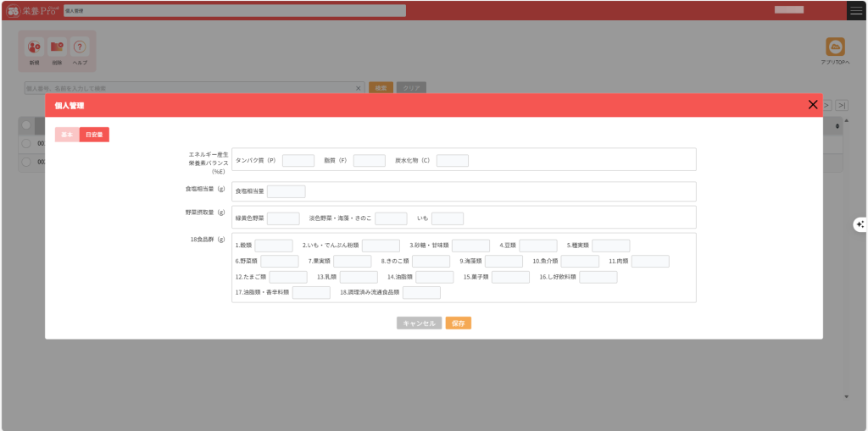Click the sort arrows in the table header

tap(837, 126)
